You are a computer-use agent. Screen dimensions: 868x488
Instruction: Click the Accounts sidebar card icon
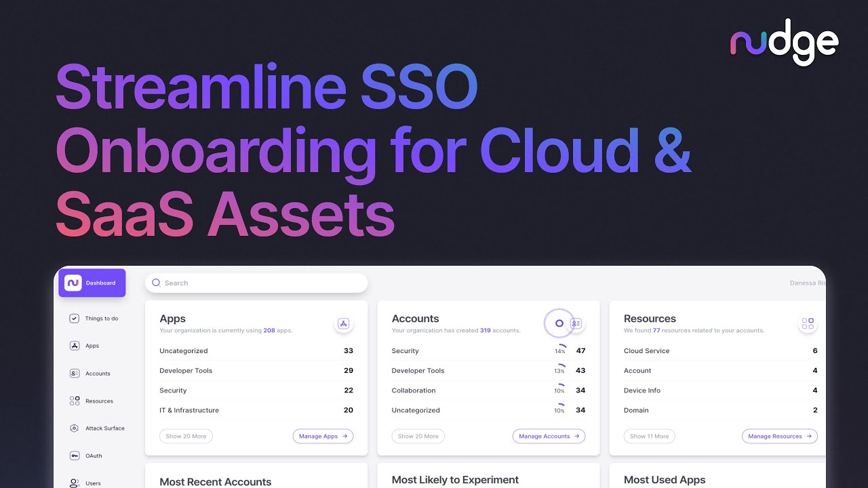[x=75, y=373]
